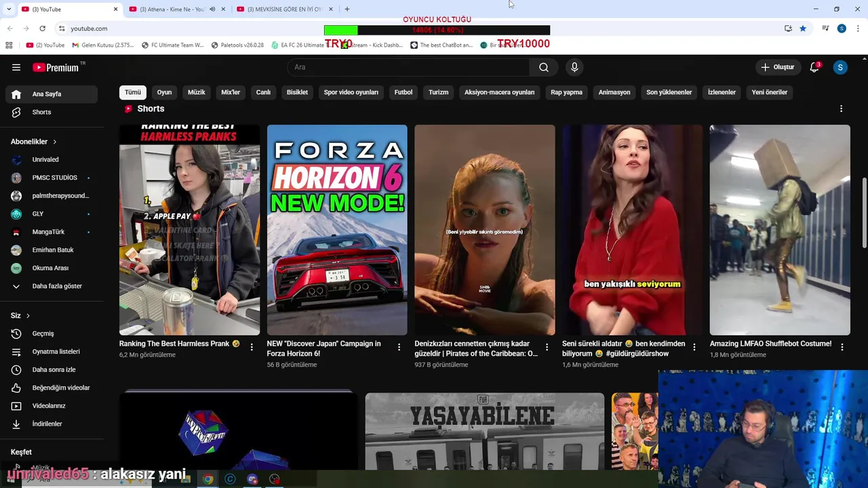Select the Aksiyon-macera oyunları chip

pos(499,92)
